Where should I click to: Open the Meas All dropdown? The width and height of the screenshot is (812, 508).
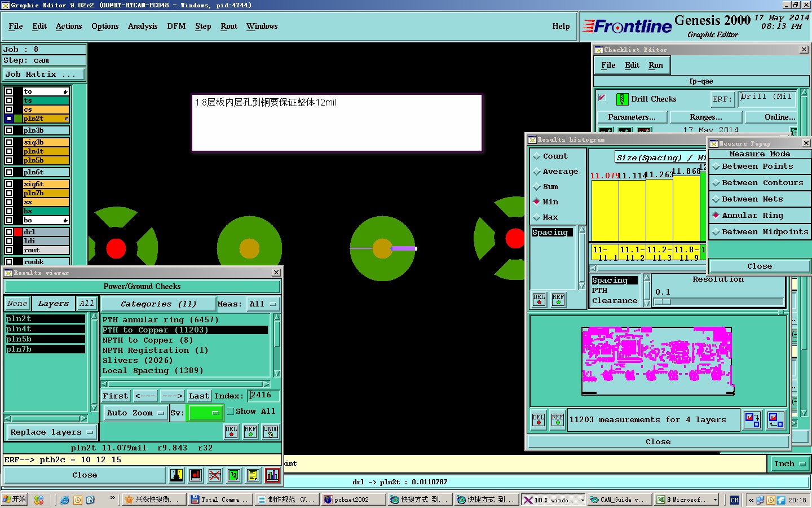(263, 304)
